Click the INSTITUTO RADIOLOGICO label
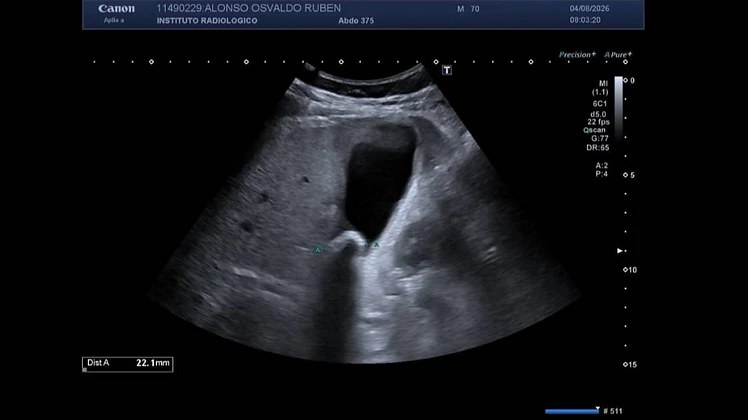The image size is (748, 420). 207,21
